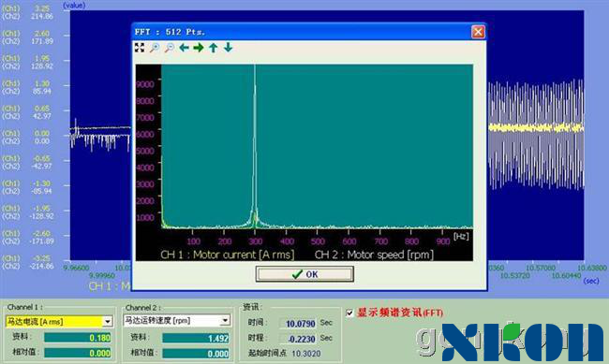The height and width of the screenshot is (364, 609).
Task: Open the Channel 1 马达电流 dropdown
Action: coord(108,321)
